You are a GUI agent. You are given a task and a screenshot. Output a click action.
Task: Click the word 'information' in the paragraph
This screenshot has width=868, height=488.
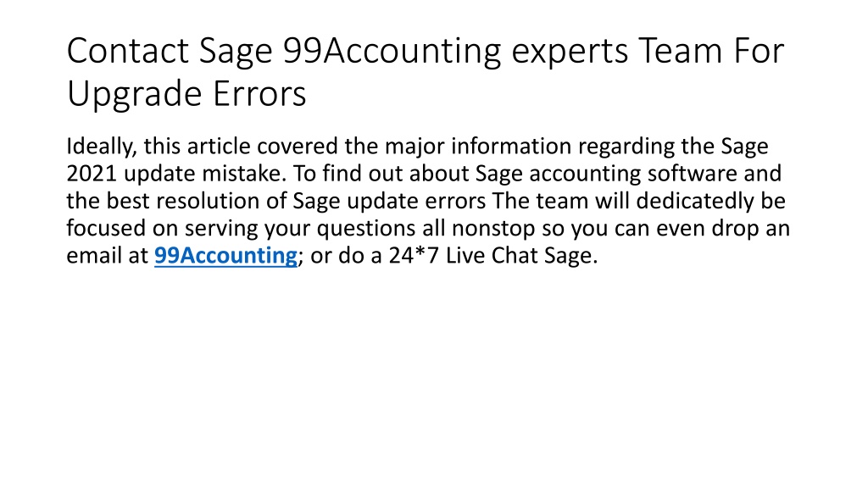point(511,147)
